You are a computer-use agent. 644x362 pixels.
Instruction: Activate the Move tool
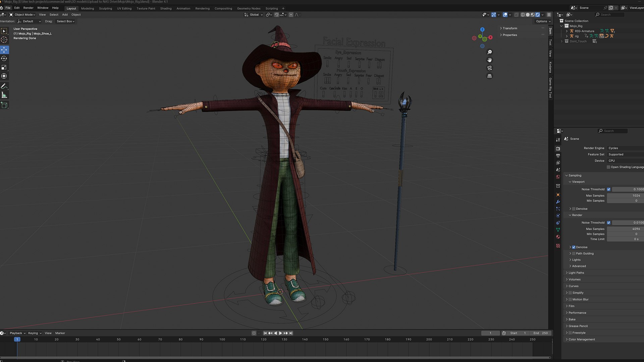coord(4,50)
